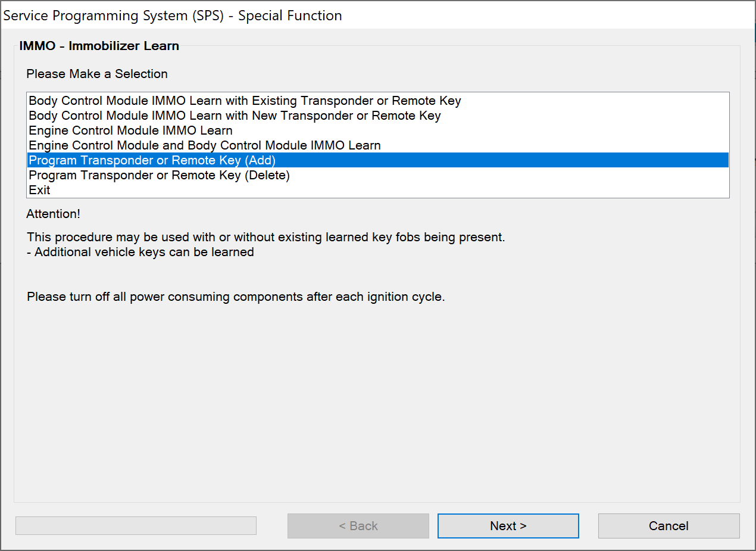Select Program Transponder or Remote Key (Add)
756x551 pixels.
(152, 160)
